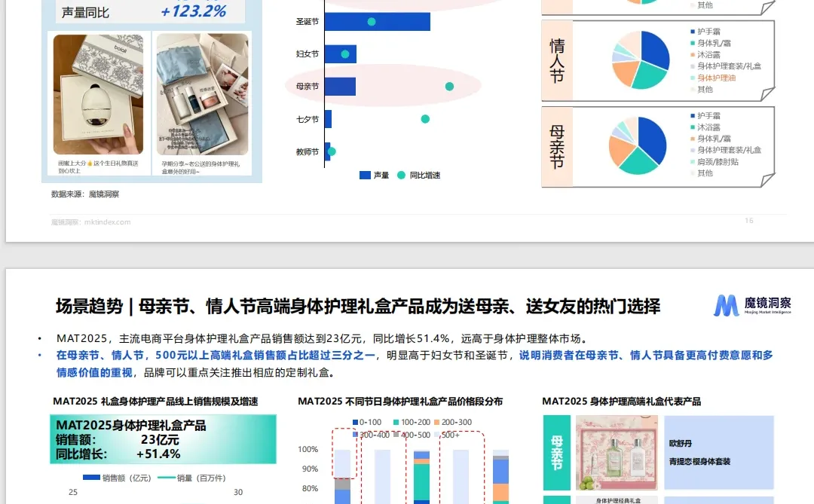Click the 身体护理油 legend marker
The image size is (814, 504).
point(692,78)
